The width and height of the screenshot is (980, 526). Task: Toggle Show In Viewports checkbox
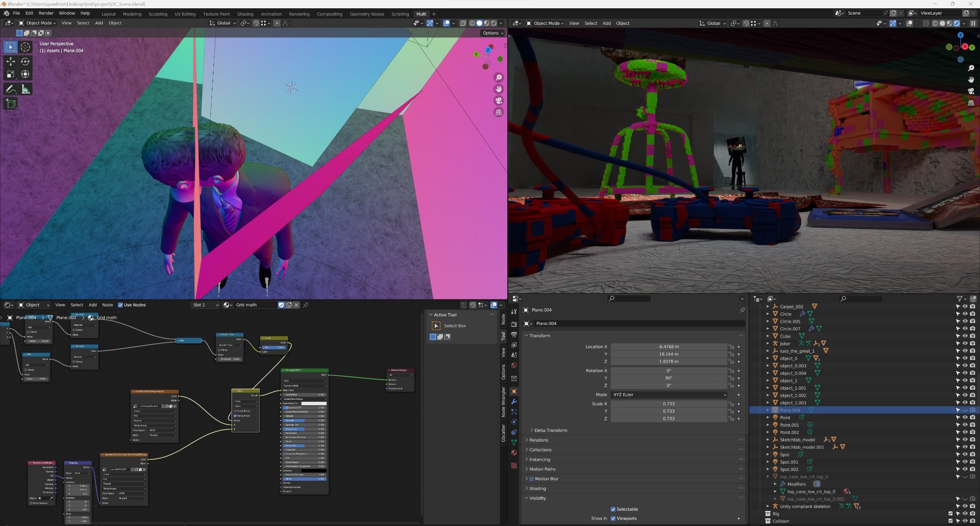pyautogui.click(x=613, y=518)
